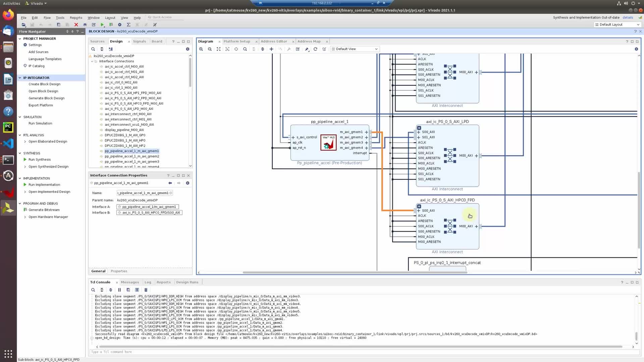Click Open Project icon in main toolbar
Screen dimensions: 644x362
coord(23,25)
